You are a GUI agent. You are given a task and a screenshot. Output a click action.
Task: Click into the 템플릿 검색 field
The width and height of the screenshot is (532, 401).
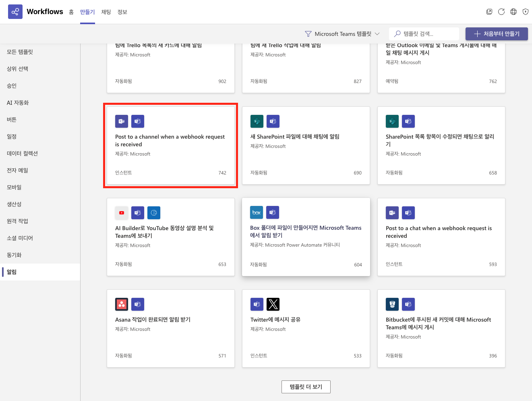[x=424, y=34]
